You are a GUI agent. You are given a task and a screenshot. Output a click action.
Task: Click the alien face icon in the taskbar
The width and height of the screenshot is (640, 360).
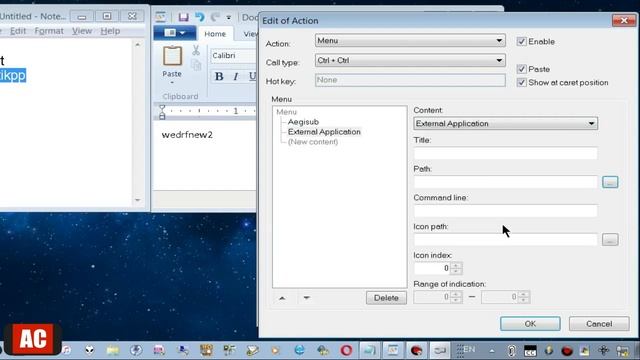tap(90, 350)
